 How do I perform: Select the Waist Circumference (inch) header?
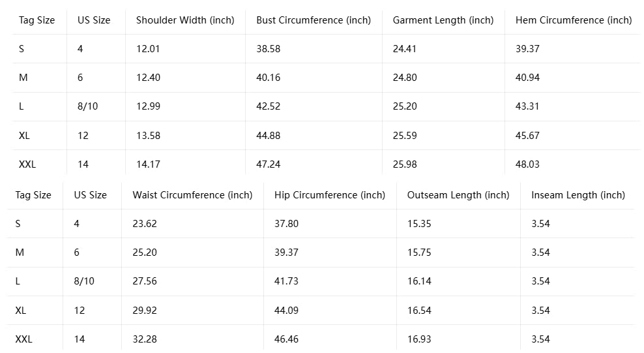click(x=192, y=195)
